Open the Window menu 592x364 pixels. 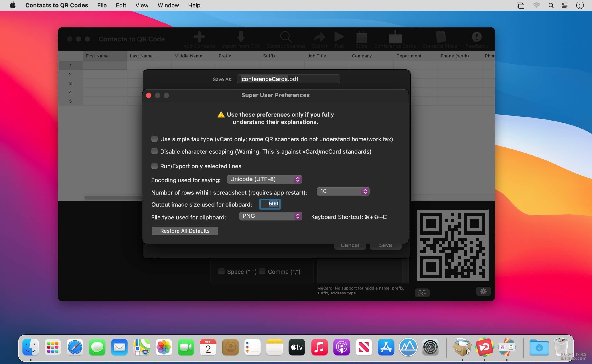click(x=168, y=5)
